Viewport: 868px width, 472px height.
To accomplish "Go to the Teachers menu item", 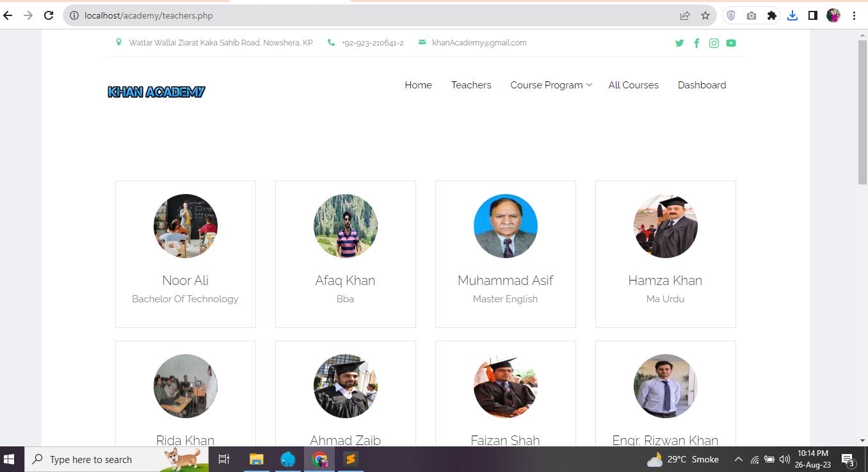I will [471, 85].
